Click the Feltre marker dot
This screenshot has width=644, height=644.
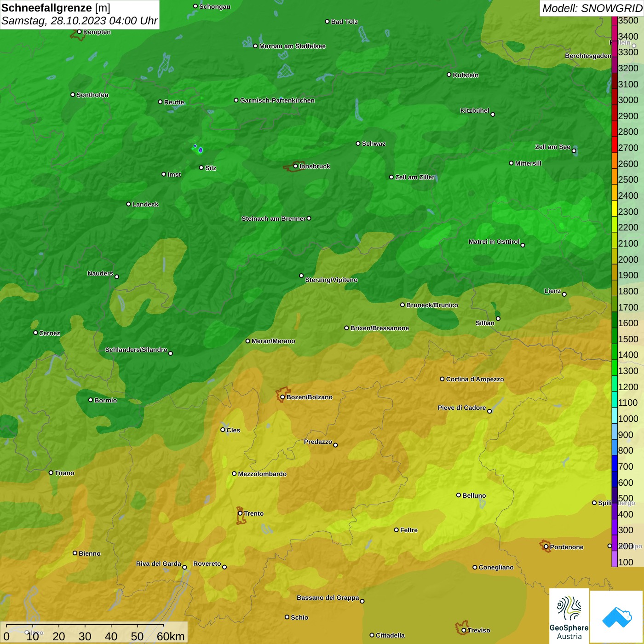pyautogui.click(x=397, y=530)
